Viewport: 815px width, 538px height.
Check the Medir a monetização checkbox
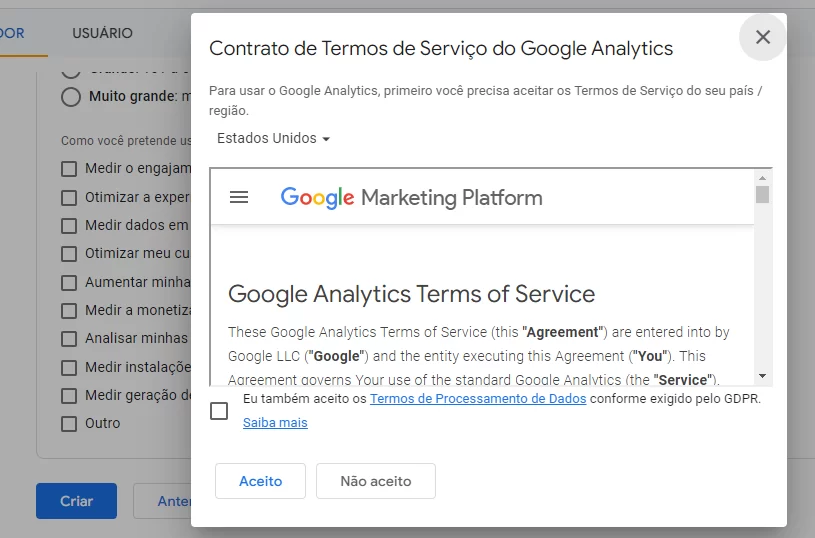pos(69,311)
